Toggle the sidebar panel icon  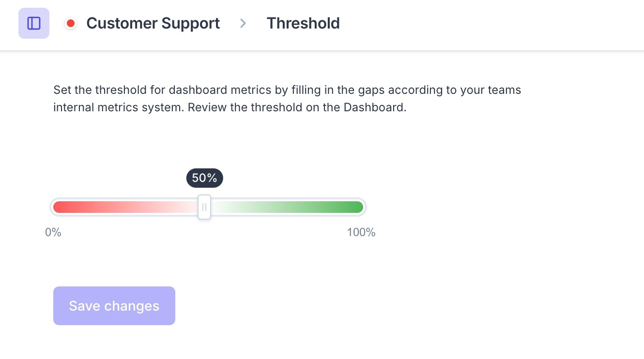[x=34, y=23]
